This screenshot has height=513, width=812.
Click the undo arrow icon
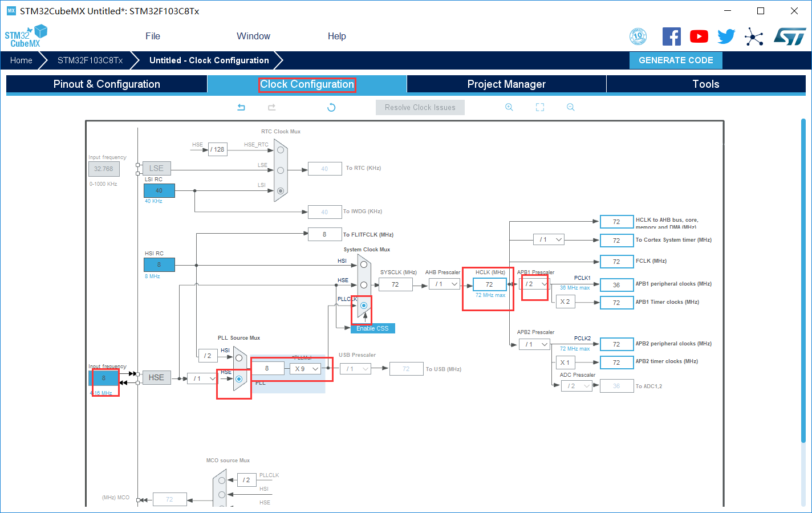(241, 107)
